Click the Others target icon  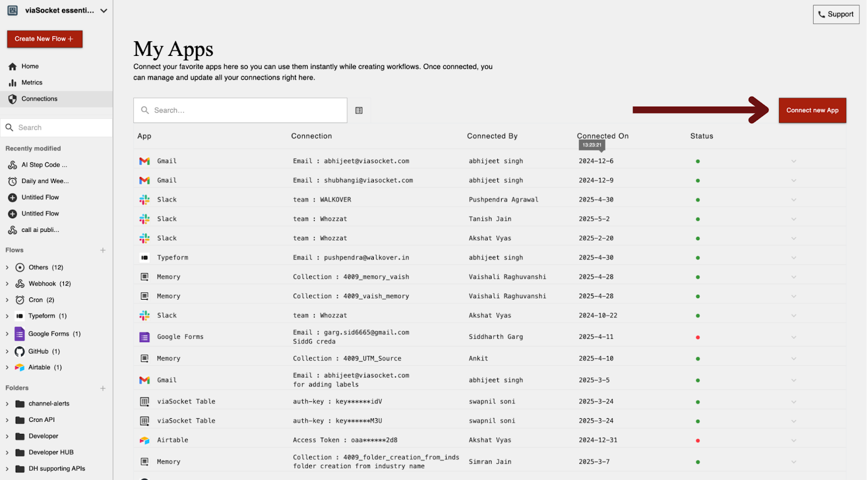pos(20,268)
